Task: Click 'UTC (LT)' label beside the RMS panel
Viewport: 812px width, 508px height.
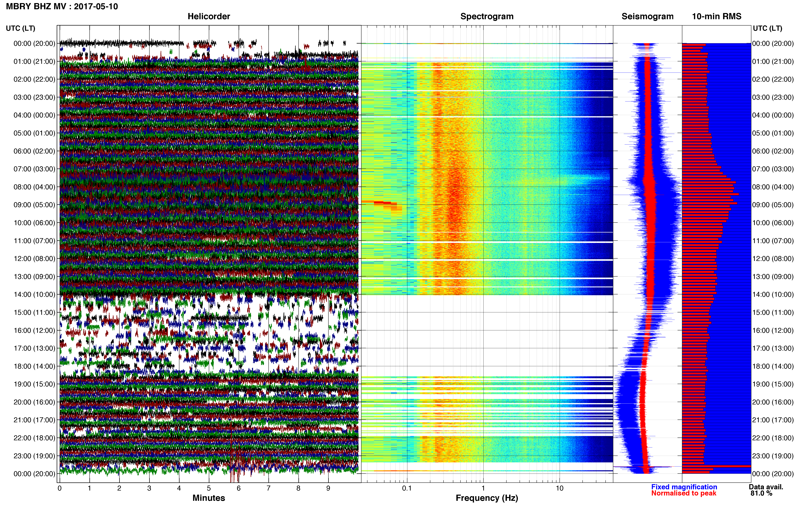Action: (767, 28)
